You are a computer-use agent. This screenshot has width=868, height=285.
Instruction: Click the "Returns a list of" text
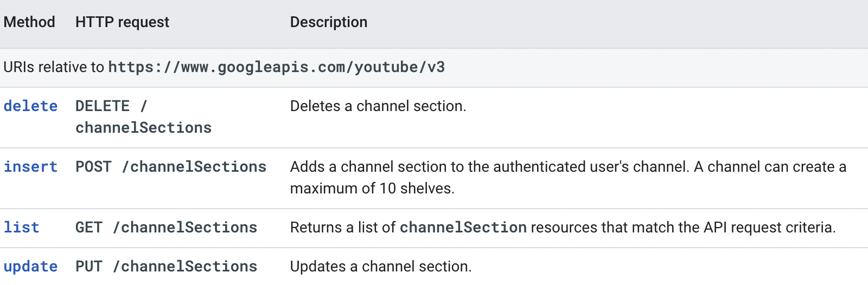pos(343,228)
